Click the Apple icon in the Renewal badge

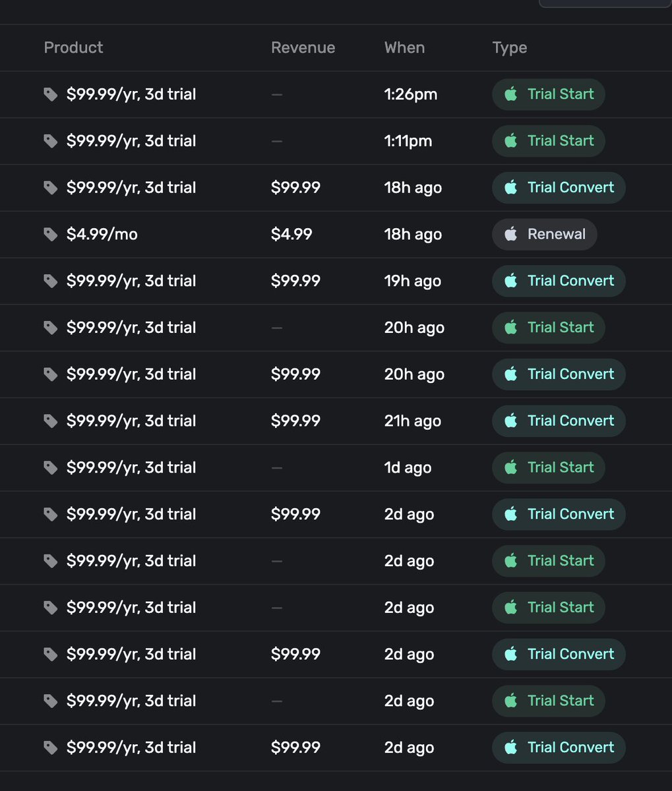point(510,234)
